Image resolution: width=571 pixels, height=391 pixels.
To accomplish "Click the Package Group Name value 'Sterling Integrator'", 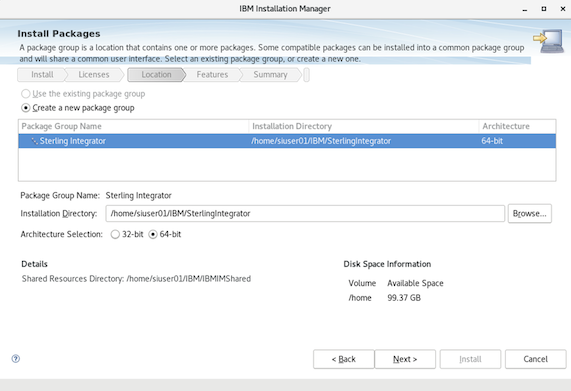I will [x=138, y=196].
